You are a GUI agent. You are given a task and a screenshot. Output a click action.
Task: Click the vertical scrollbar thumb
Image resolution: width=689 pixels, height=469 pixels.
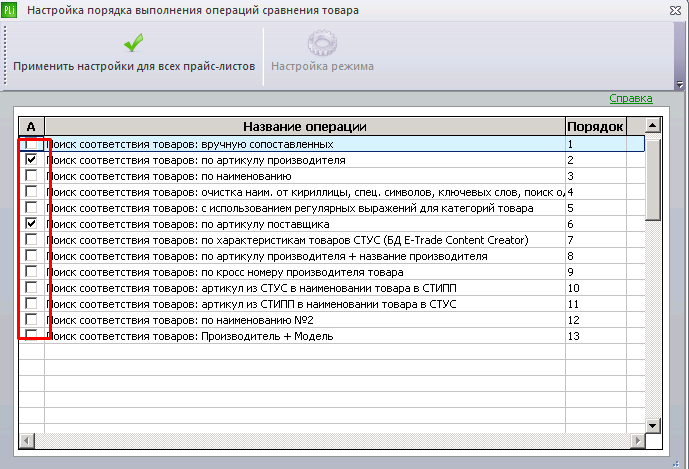[653, 180]
